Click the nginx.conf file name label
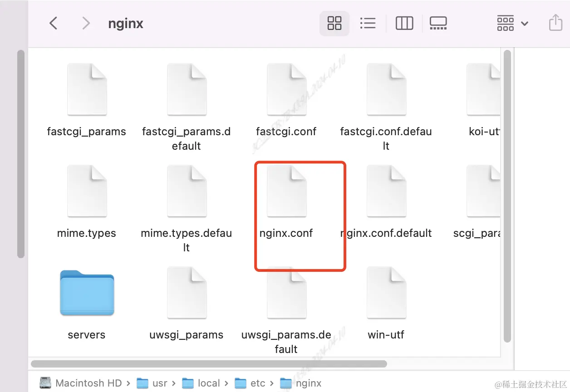This screenshot has height=392, width=570. pos(286,234)
